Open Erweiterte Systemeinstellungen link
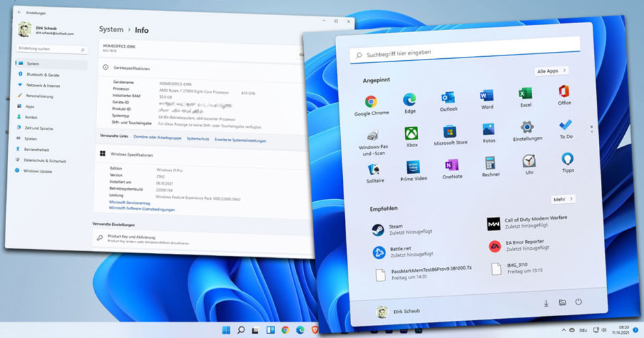This screenshot has height=338, width=644. [x=240, y=140]
